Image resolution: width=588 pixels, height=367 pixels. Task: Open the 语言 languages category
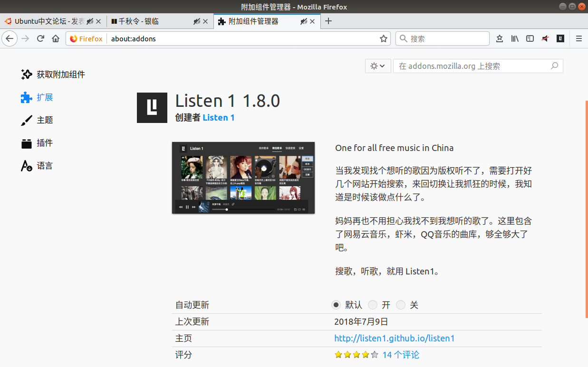point(37,166)
